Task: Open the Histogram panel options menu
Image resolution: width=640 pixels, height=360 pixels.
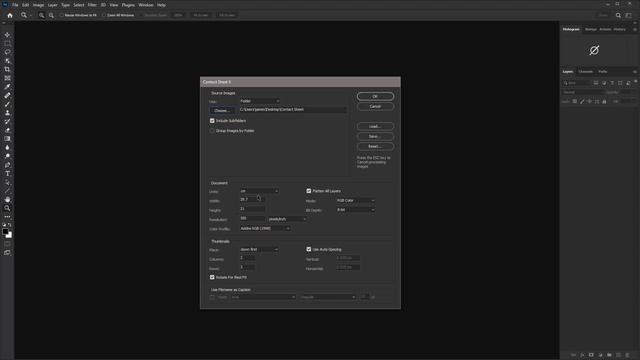Action: tap(635, 29)
